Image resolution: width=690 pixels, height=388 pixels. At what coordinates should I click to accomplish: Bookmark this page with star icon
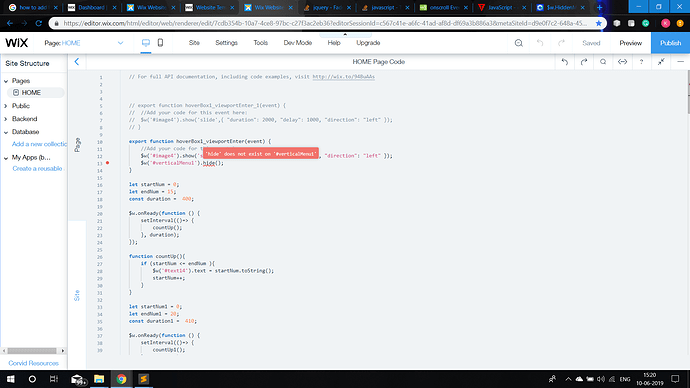598,23
